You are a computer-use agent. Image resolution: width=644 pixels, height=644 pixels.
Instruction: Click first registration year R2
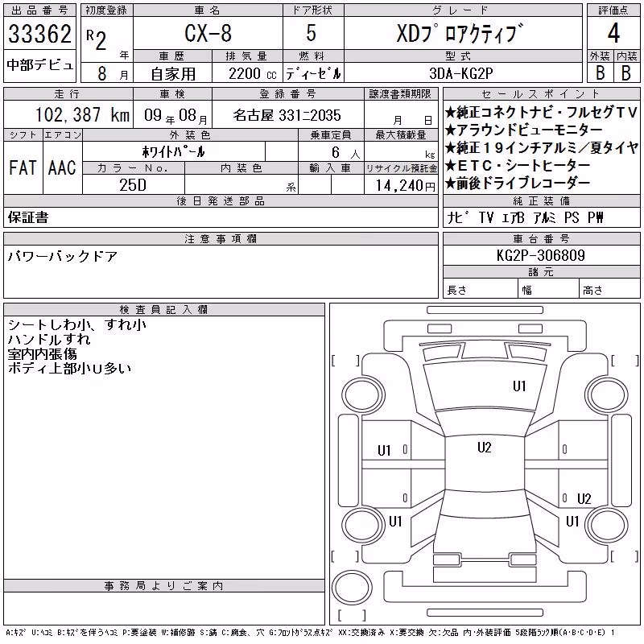[x=97, y=39]
